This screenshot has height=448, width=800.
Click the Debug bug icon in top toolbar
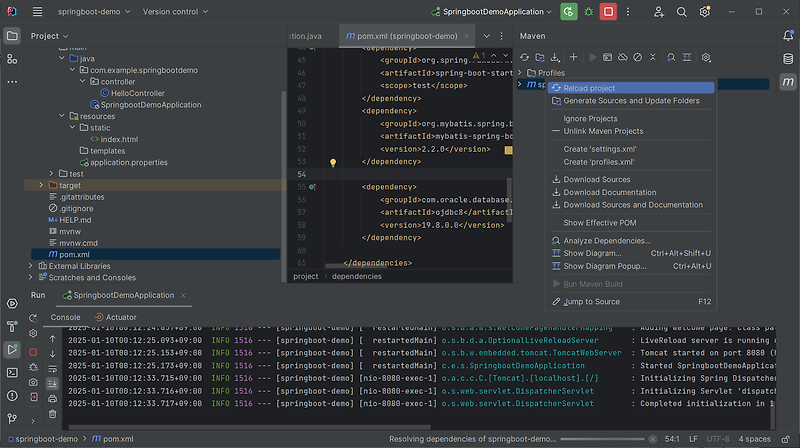pos(588,12)
